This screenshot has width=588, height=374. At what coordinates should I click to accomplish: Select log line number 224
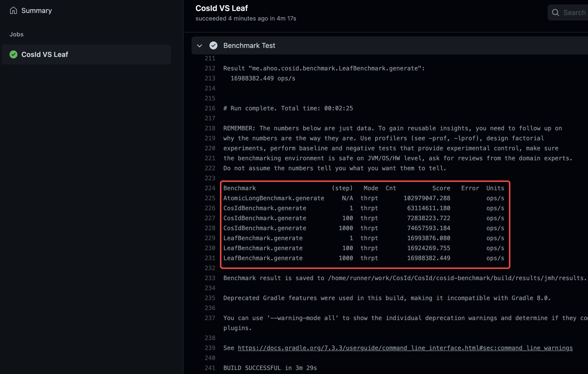(210, 188)
